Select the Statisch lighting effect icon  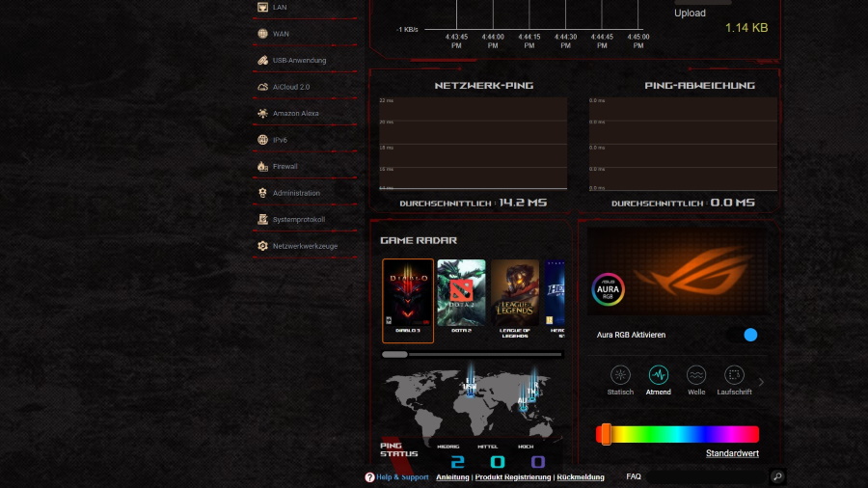[620, 375]
